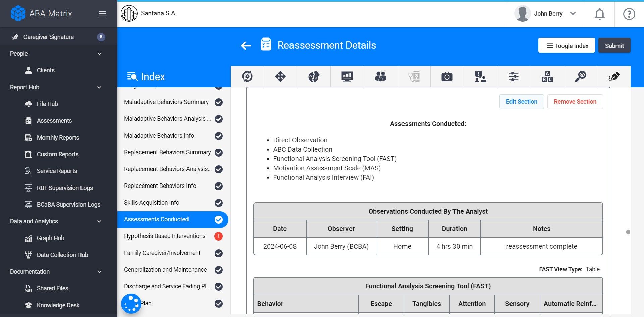This screenshot has height=317, width=644.
Task: Open the John Berry user dropdown arrow
Action: (x=573, y=13)
